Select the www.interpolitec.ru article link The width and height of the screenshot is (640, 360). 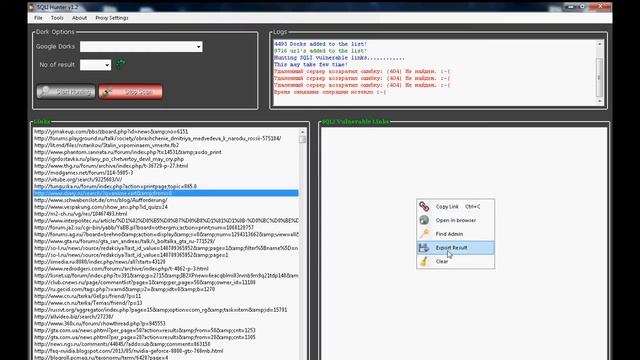166,220
